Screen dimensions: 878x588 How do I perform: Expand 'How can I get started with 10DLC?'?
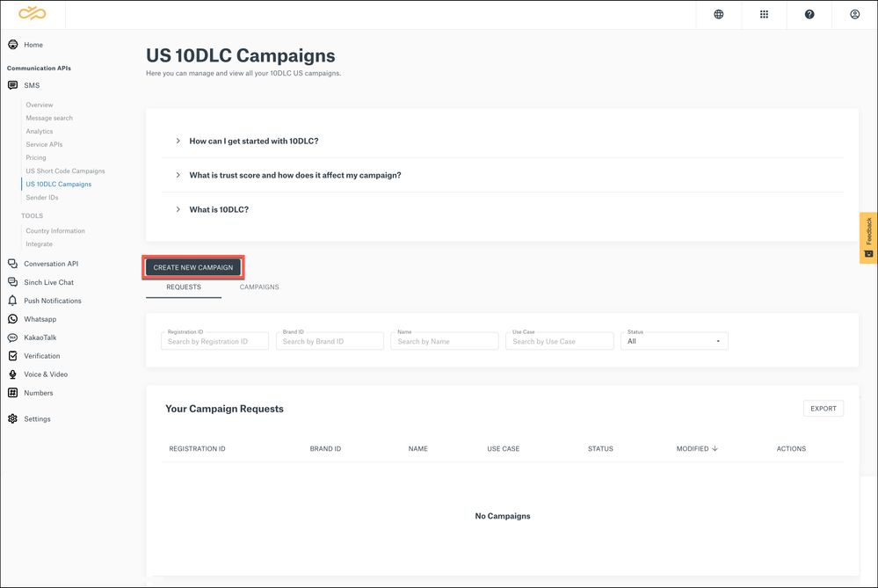coord(253,141)
